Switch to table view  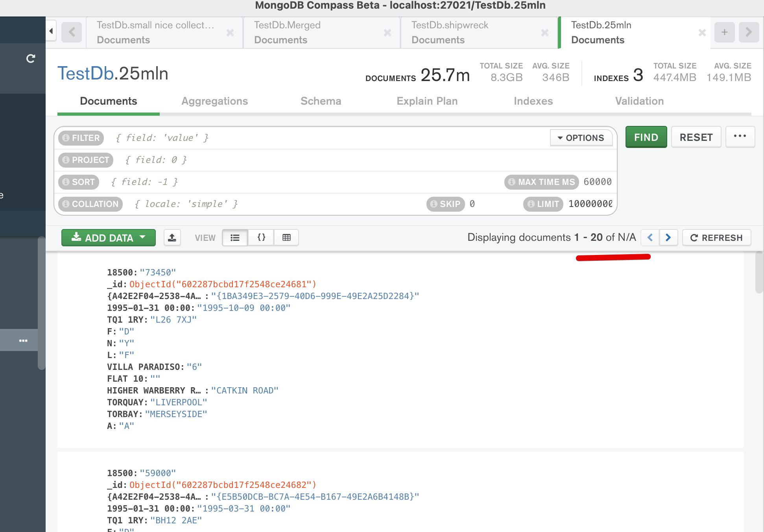point(286,238)
